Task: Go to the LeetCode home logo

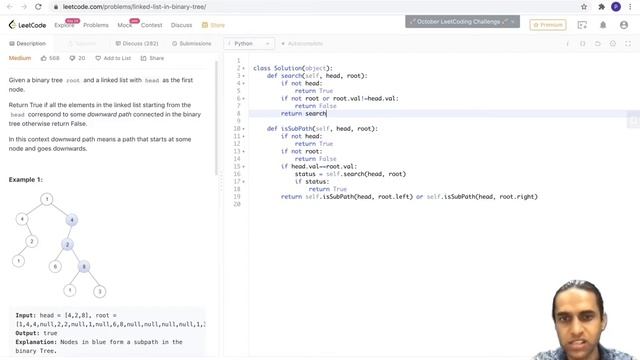Action: (27, 25)
